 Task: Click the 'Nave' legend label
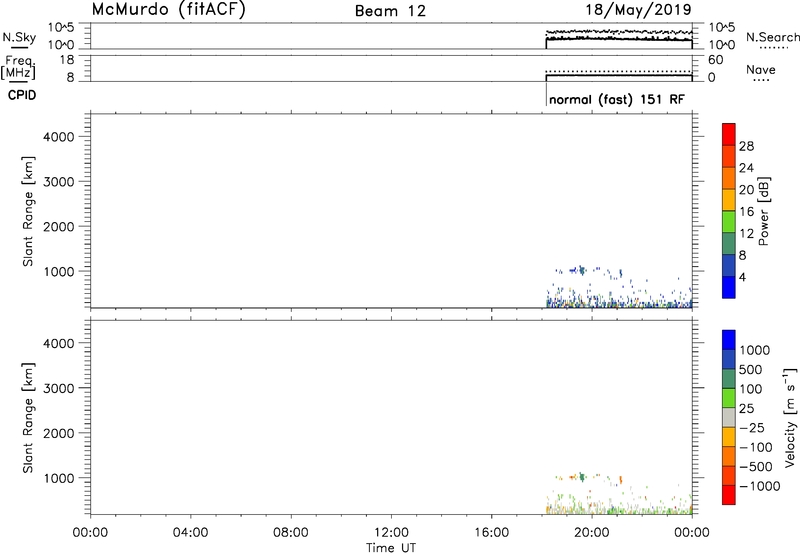pyautogui.click(x=761, y=70)
